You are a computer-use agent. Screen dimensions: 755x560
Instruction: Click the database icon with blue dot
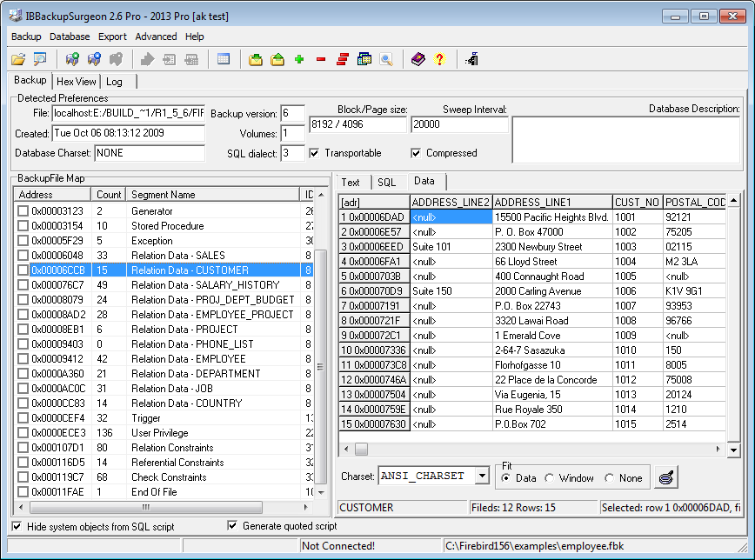[x=94, y=60]
